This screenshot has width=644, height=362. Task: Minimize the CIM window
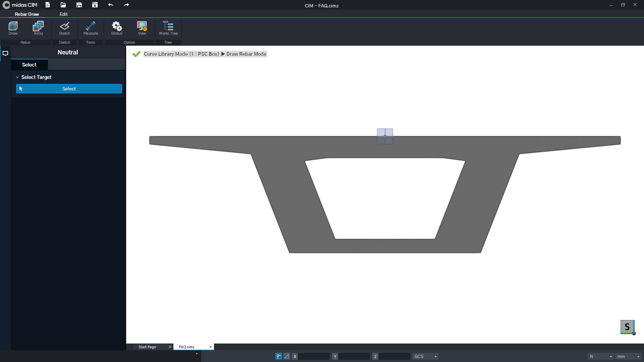tap(611, 5)
